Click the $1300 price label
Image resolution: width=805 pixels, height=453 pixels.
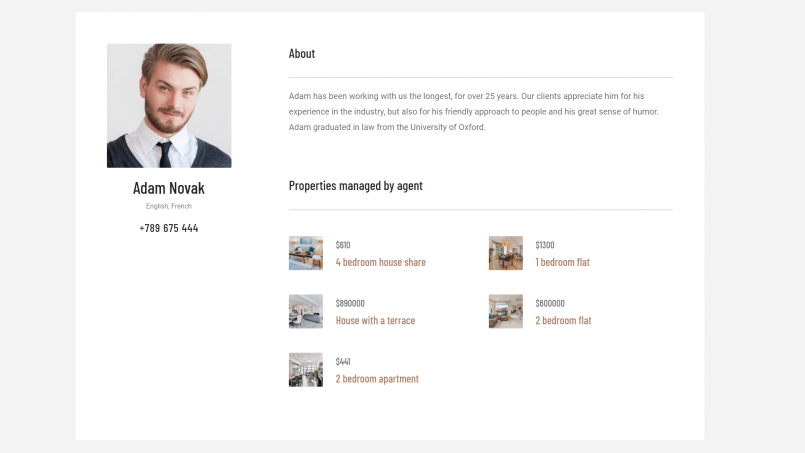pos(545,245)
